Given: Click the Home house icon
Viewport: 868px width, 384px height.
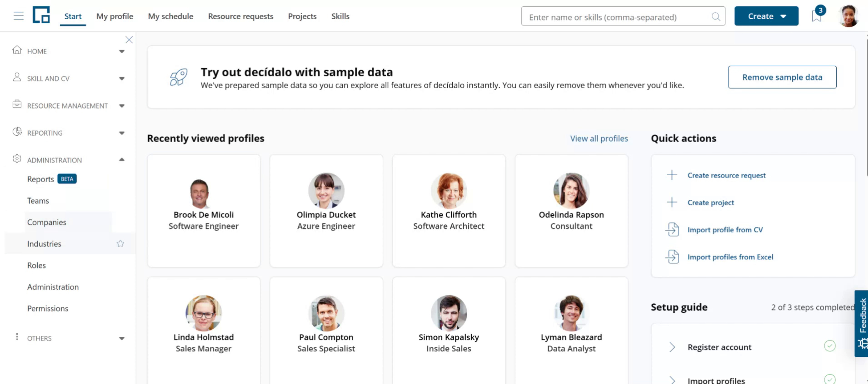Looking at the screenshot, I should [17, 50].
